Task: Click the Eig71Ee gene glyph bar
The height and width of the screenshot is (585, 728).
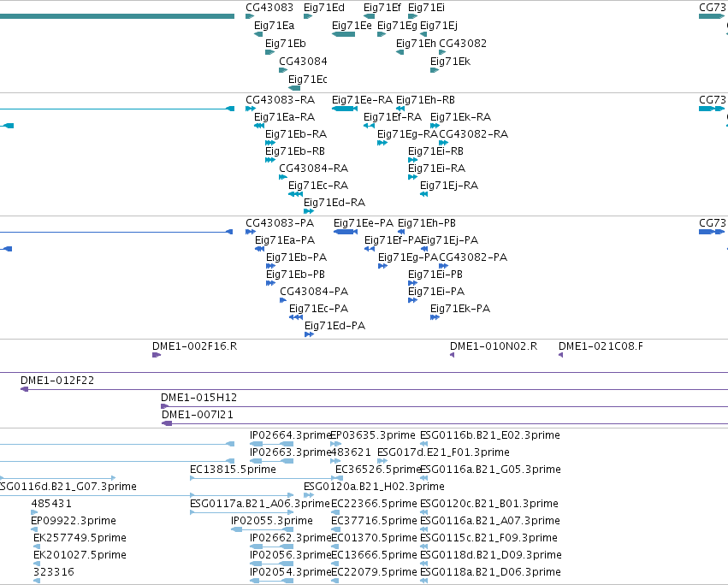Action: tap(344, 34)
